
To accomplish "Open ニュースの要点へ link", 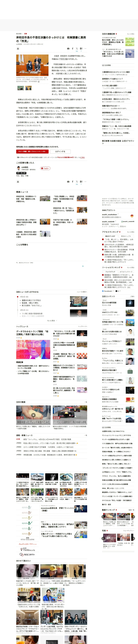I will 82,292.
